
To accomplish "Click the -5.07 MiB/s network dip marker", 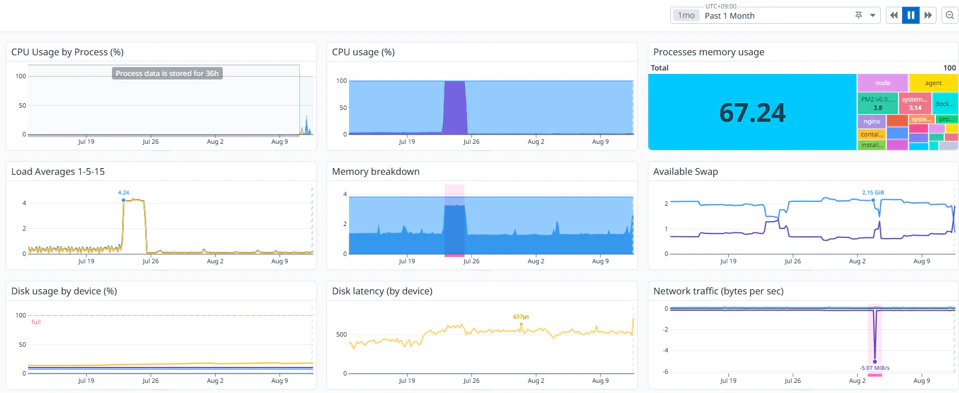I will point(875,362).
